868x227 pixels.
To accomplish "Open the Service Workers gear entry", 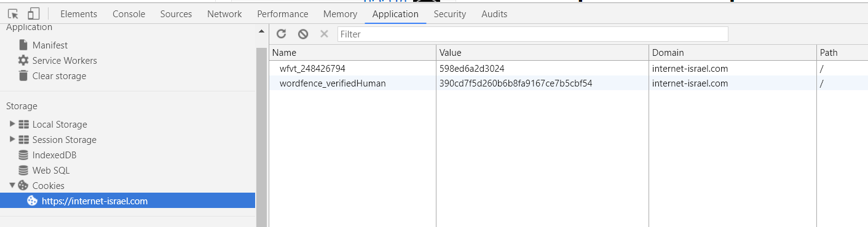I will pyautogui.click(x=23, y=61).
